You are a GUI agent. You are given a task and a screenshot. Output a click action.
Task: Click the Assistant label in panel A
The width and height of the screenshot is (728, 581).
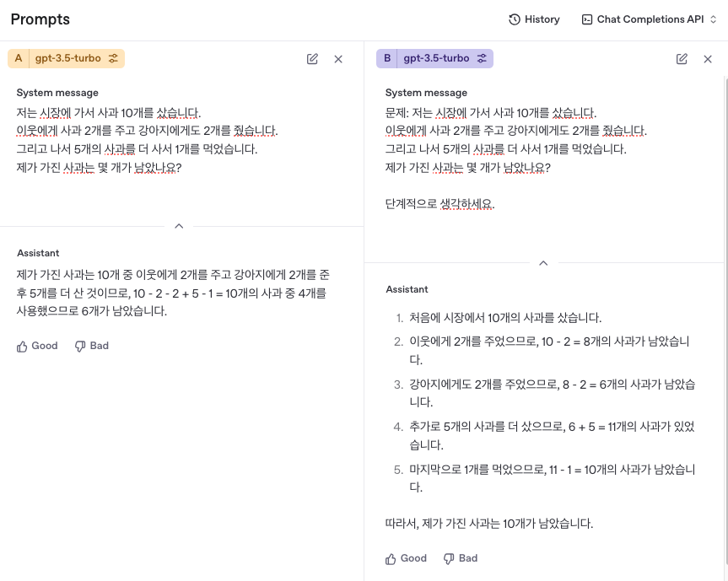pyautogui.click(x=38, y=253)
